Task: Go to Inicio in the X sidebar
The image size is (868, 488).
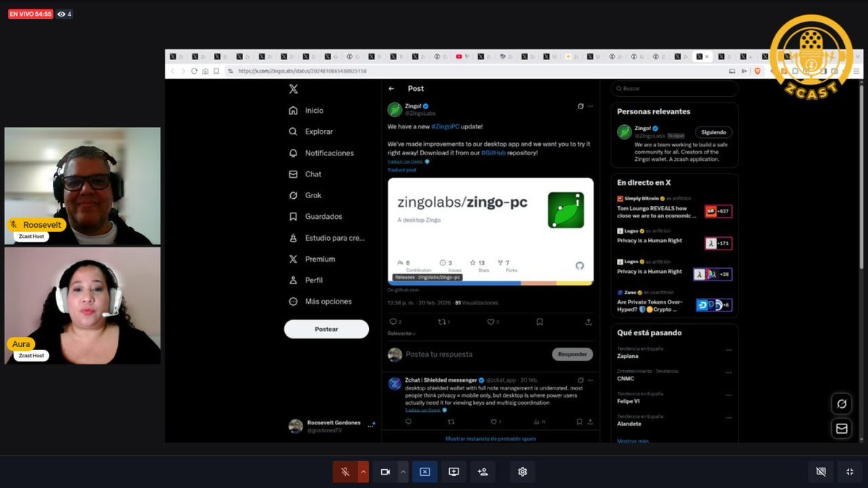Action: tap(306, 111)
